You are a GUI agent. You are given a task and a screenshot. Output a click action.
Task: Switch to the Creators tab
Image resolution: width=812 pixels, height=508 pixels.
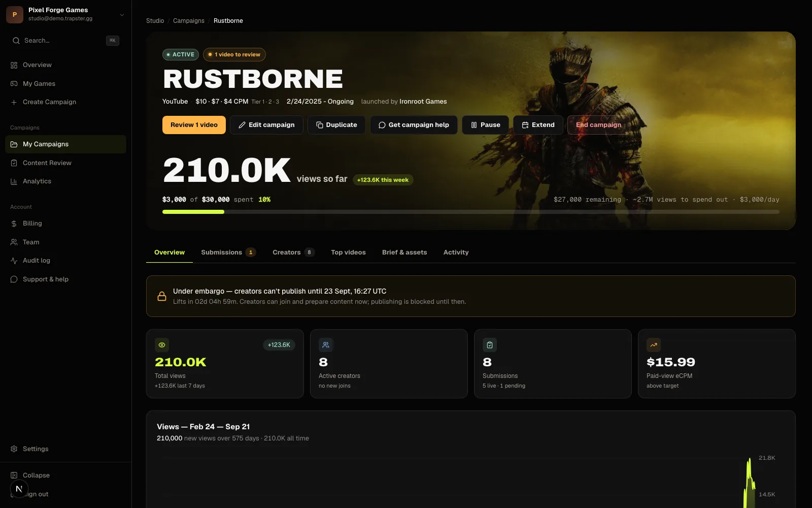pyautogui.click(x=293, y=252)
